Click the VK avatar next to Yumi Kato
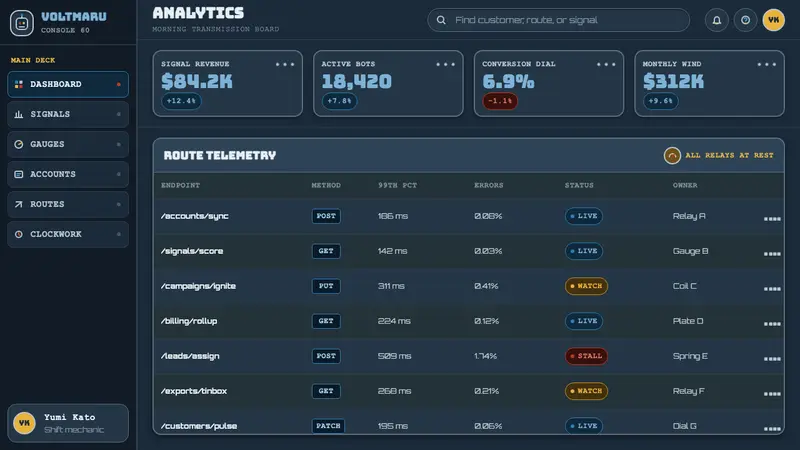This screenshot has width=800, height=450. click(24, 423)
